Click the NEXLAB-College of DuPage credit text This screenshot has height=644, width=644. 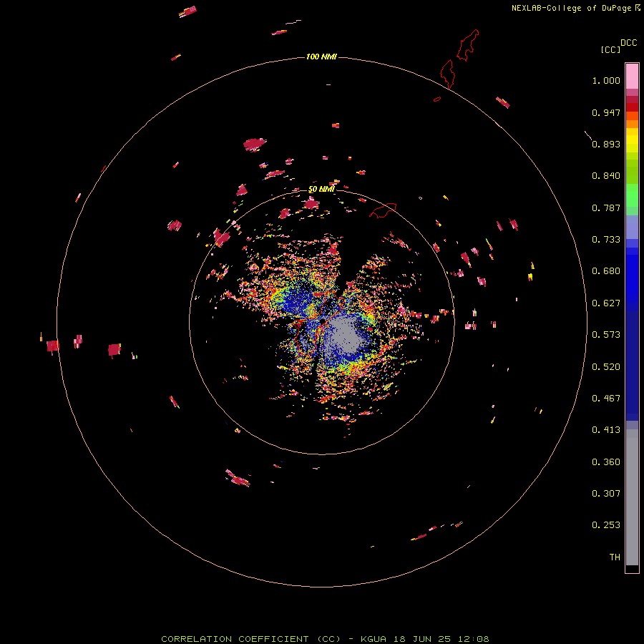pyautogui.click(x=571, y=8)
